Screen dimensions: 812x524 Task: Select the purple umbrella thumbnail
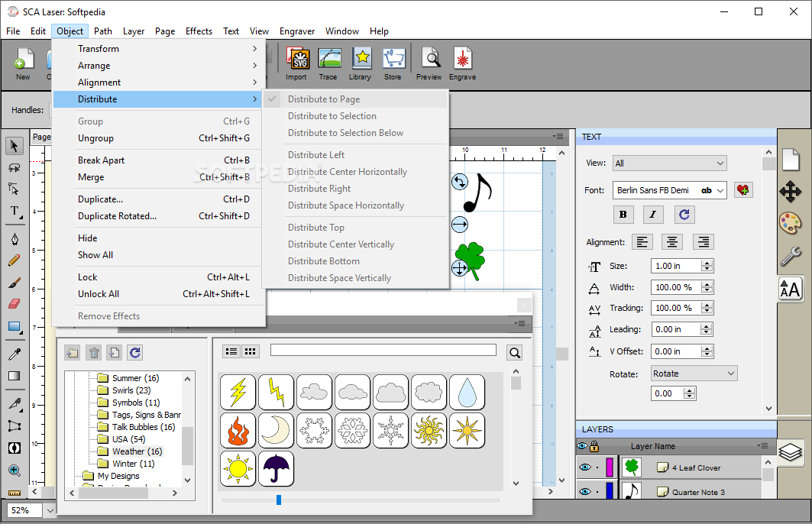point(276,468)
